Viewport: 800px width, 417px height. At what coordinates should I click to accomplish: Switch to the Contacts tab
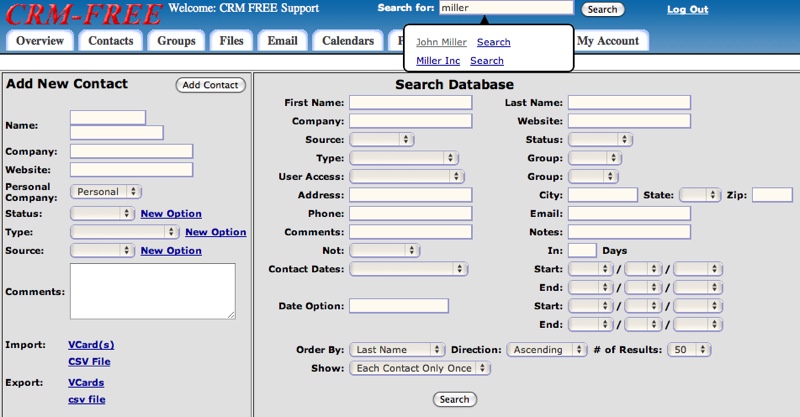click(111, 41)
